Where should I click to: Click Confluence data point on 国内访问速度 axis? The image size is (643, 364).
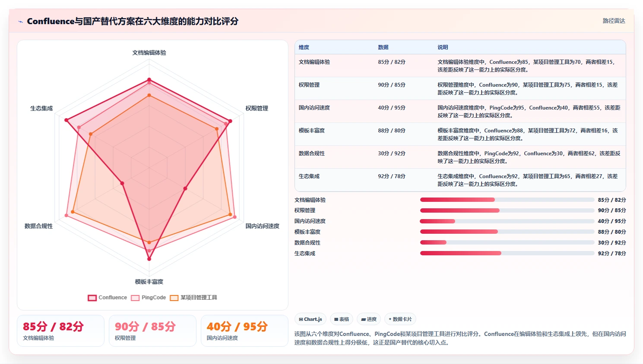point(185,188)
